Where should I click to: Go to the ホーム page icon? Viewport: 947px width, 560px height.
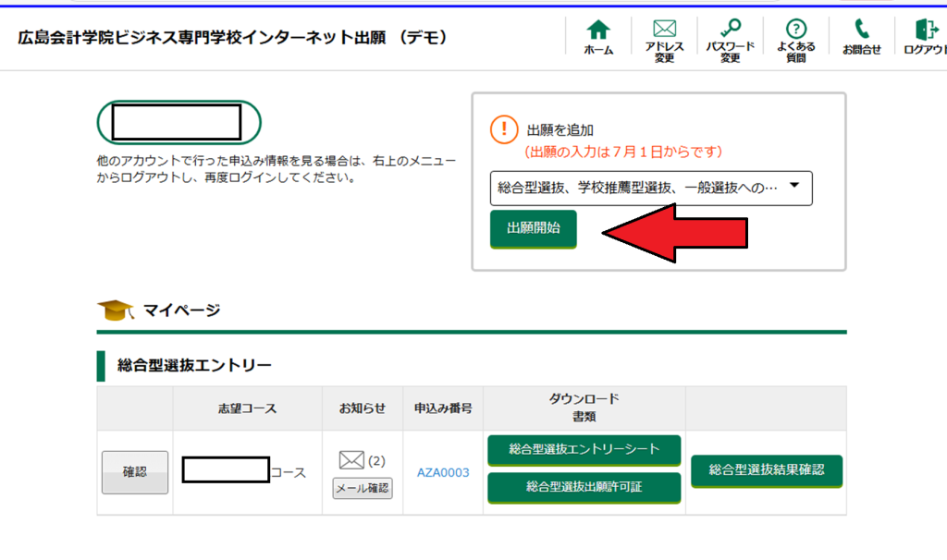pyautogui.click(x=598, y=30)
